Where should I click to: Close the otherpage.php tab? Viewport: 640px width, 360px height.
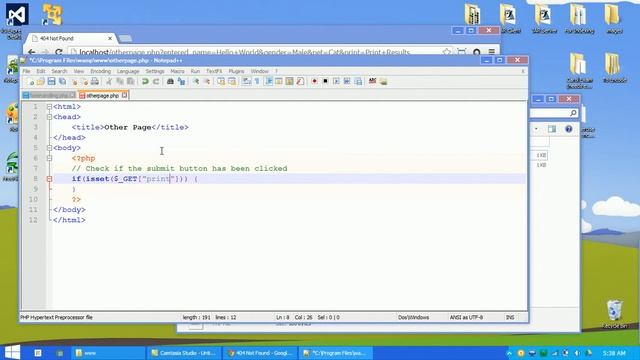124,95
